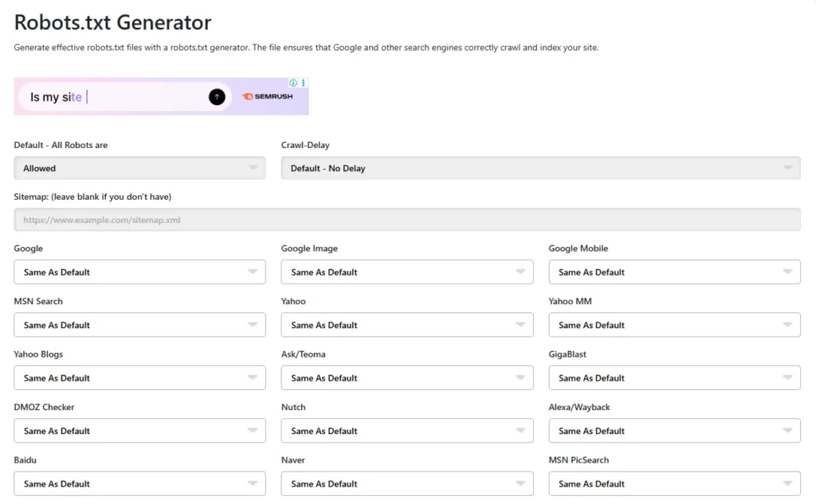This screenshot has width=816, height=504.
Task: Open the Google Image dropdown
Action: pyautogui.click(x=406, y=272)
